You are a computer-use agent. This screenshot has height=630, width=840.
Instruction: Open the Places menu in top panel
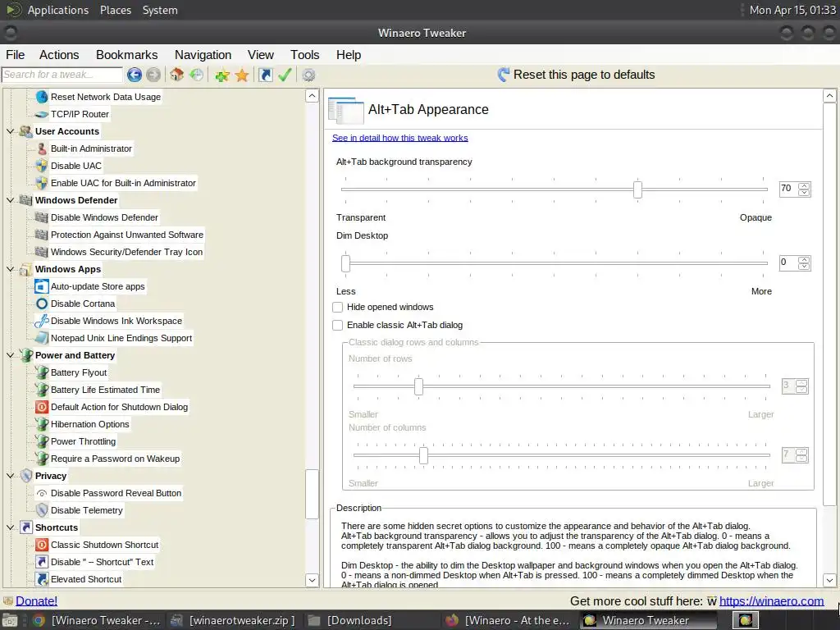point(116,10)
